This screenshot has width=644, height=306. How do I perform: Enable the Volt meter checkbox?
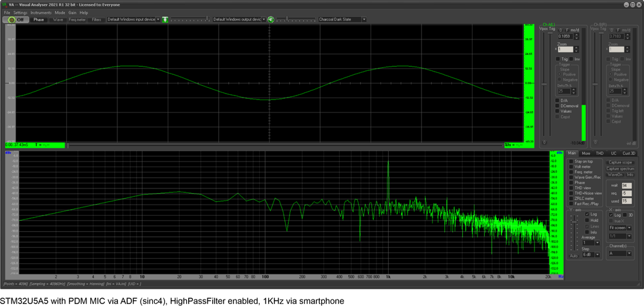click(571, 167)
